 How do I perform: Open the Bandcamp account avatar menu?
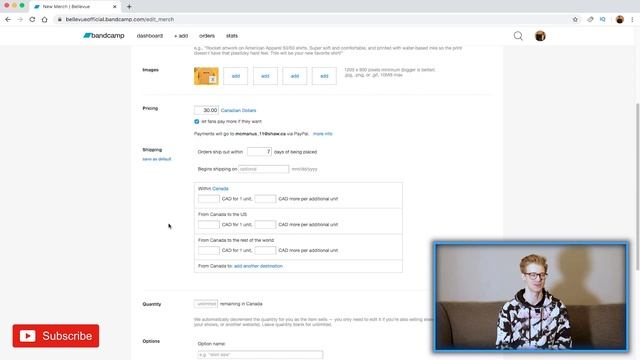tap(540, 36)
